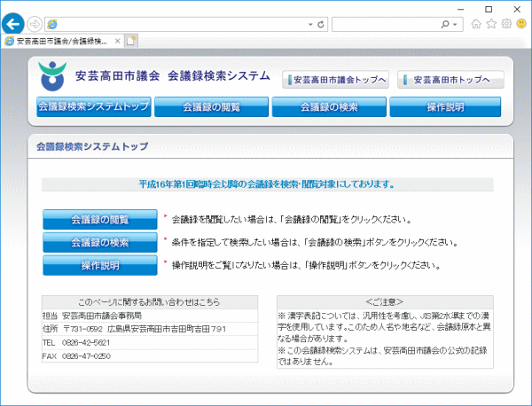Open 会議録の検索 in top navigation bar
The height and width of the screenshot is (406, 532).
329,107
